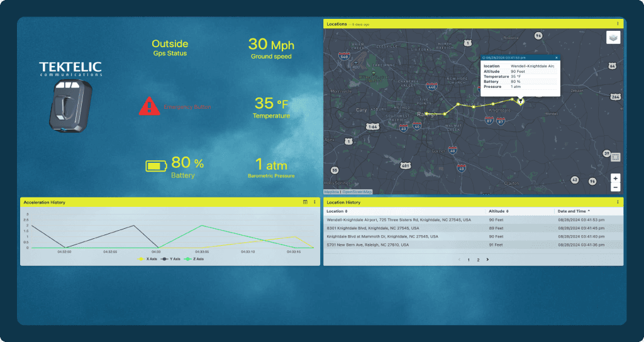Sort table by Altitude column
644x342 pixels.
click(x=499, y=211)
